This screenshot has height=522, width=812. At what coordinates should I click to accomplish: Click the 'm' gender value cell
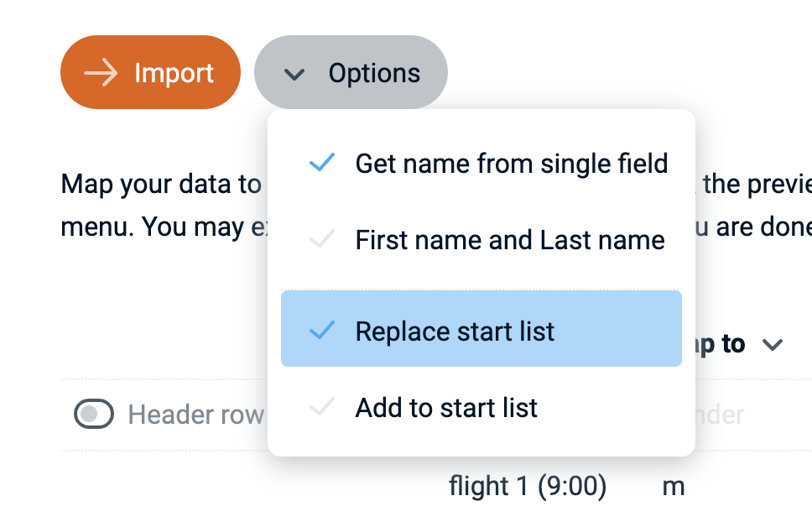pyautogui.click(x=674, y=486)
